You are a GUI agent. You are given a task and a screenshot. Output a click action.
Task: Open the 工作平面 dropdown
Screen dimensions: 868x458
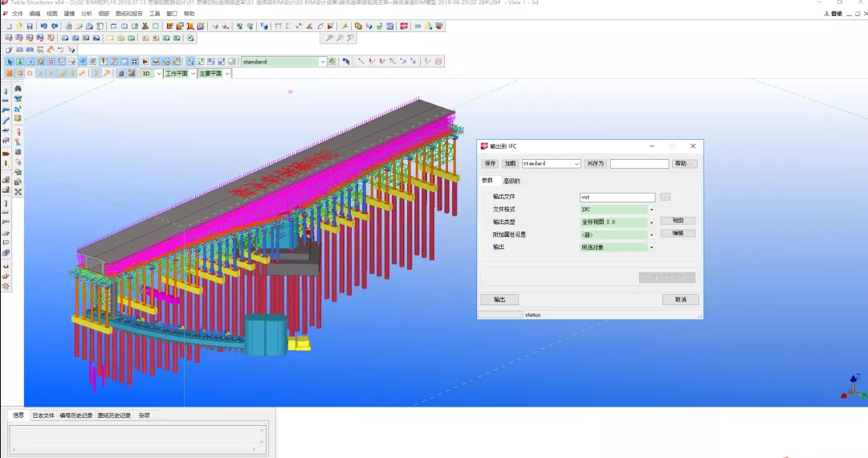pos(194,73)
